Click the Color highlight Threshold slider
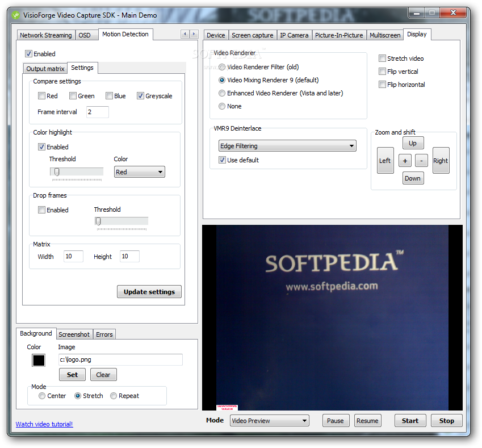 (x=77, y=172)
